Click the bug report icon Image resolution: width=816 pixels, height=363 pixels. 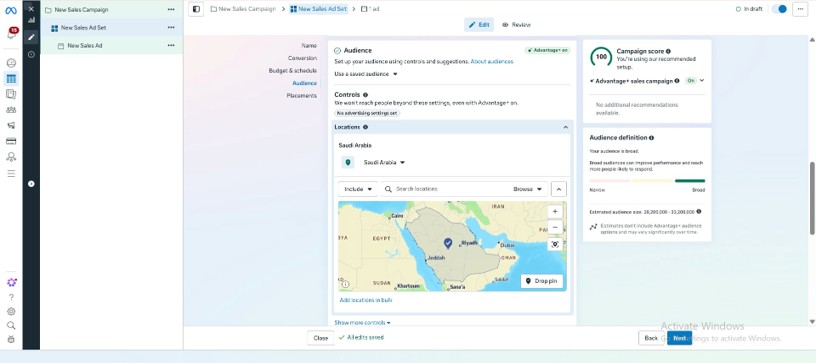click(x=11, y=340)
